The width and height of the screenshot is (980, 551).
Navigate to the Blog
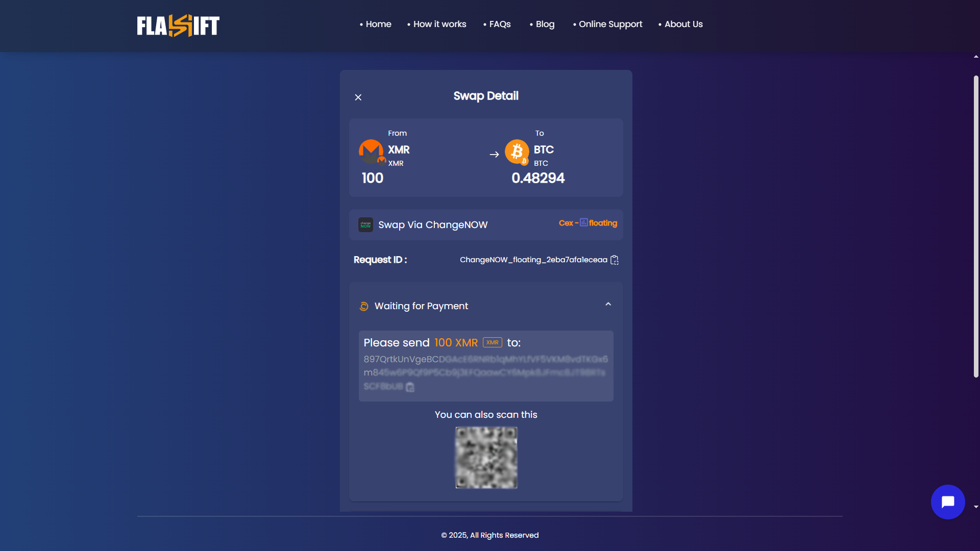tap(545, 24)
